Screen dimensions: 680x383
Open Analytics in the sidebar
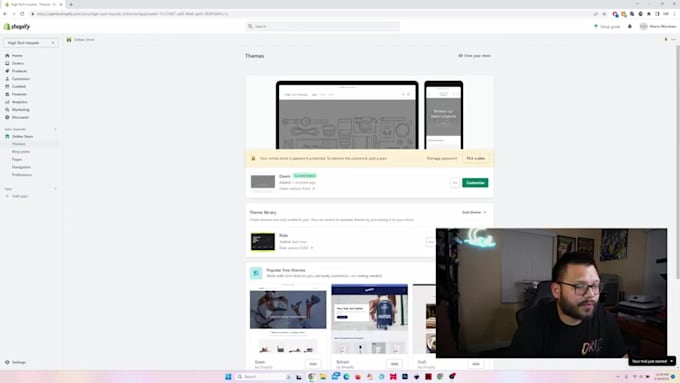click(20, 102)
